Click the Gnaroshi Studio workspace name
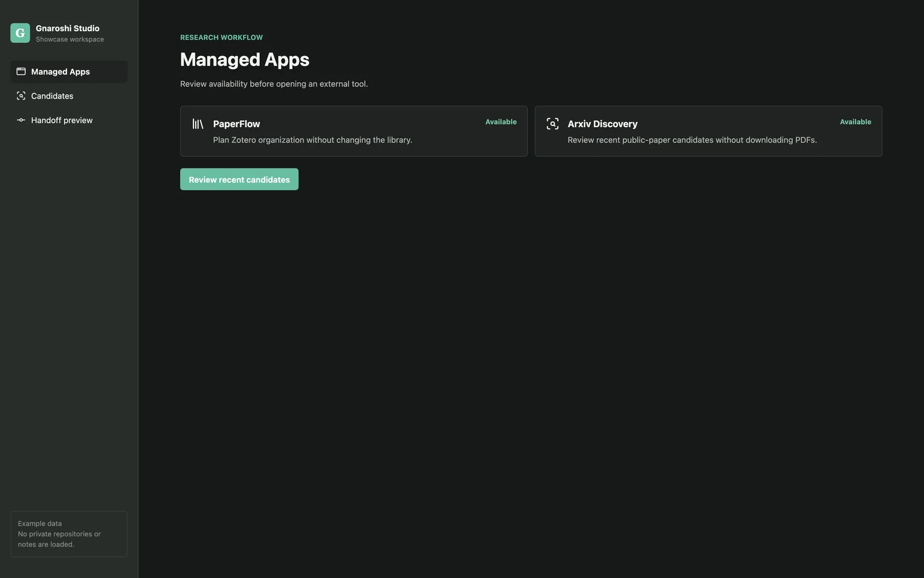 tap(68, 28)
